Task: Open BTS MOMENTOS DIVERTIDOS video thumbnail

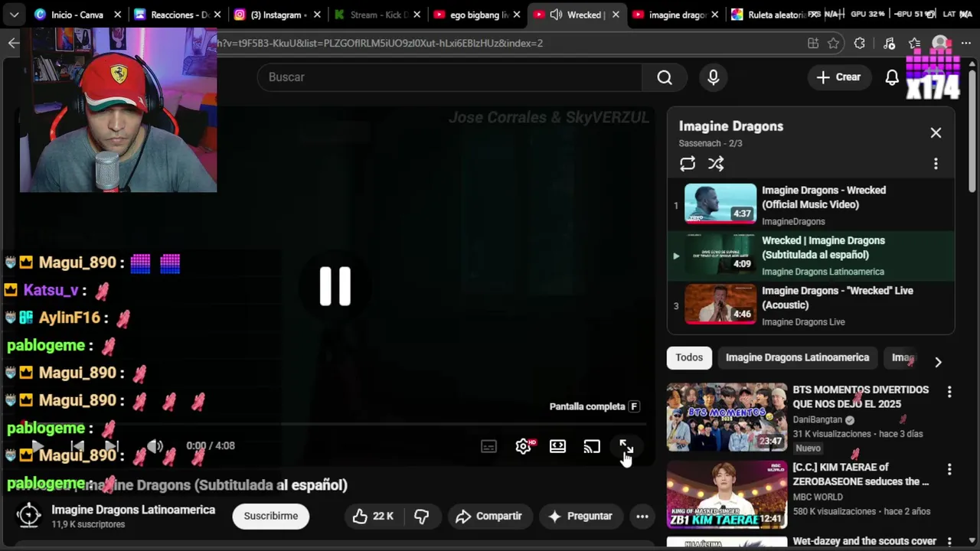Action: click(727, 417)
